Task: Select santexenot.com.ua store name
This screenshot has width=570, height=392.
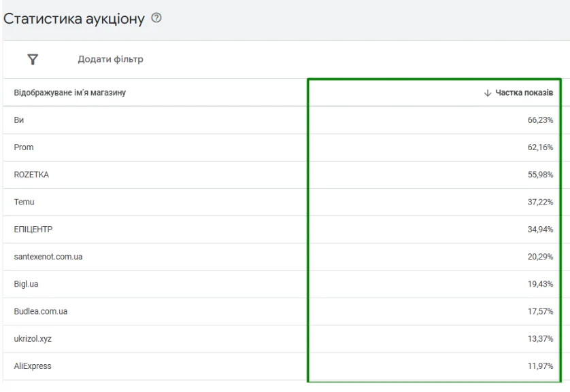Action: [48, 257]
